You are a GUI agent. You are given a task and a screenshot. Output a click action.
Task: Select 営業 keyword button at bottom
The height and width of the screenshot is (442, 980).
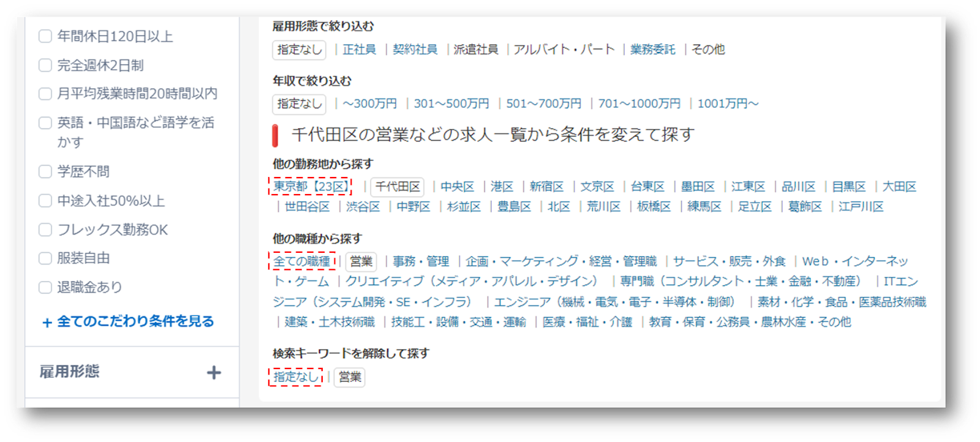(x=350, y=377)
